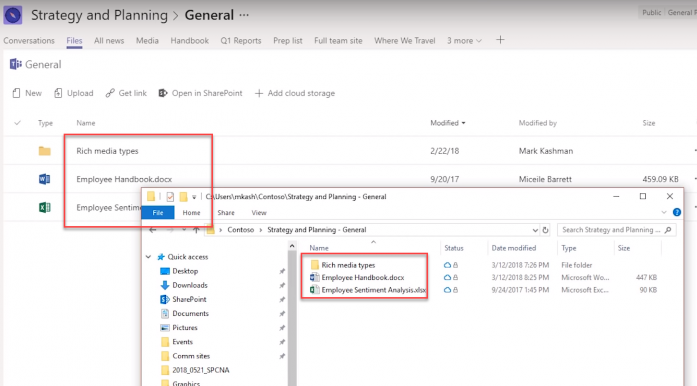Add cloud storage to the channel
The width and height of the screenshot is (697, 386).
coord(295,93)
